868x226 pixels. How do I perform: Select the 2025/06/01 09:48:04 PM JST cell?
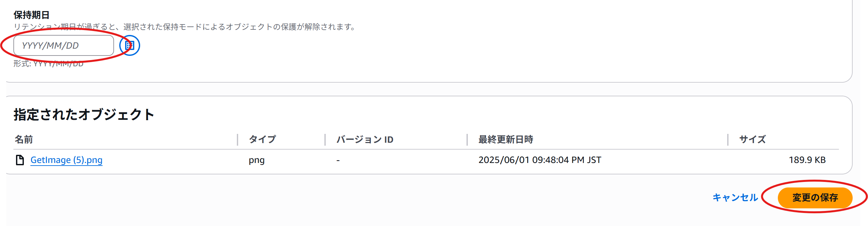pos(540,160)
